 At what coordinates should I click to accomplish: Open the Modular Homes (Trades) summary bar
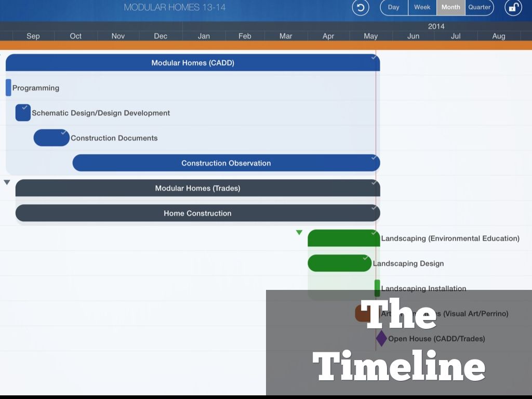(197, 188)
